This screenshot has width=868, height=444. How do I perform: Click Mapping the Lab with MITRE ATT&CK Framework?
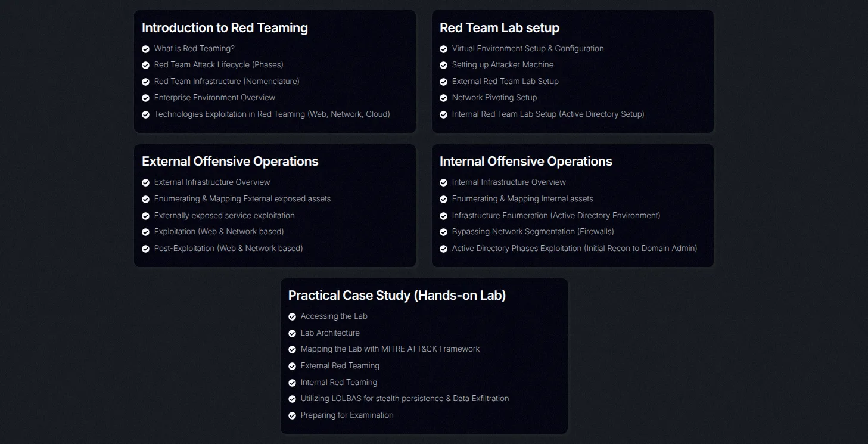390,349
